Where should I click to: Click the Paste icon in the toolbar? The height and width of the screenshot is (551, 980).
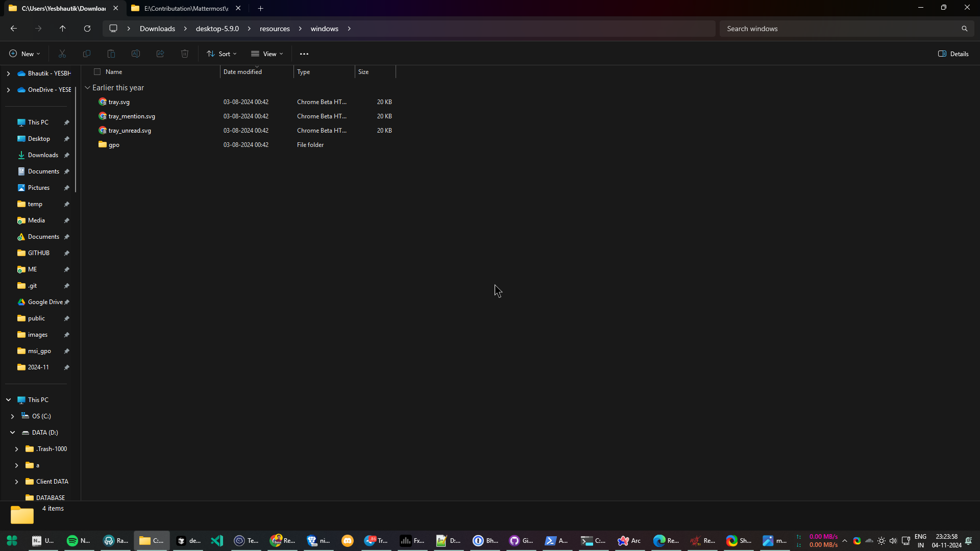click(x=111, y=54)
